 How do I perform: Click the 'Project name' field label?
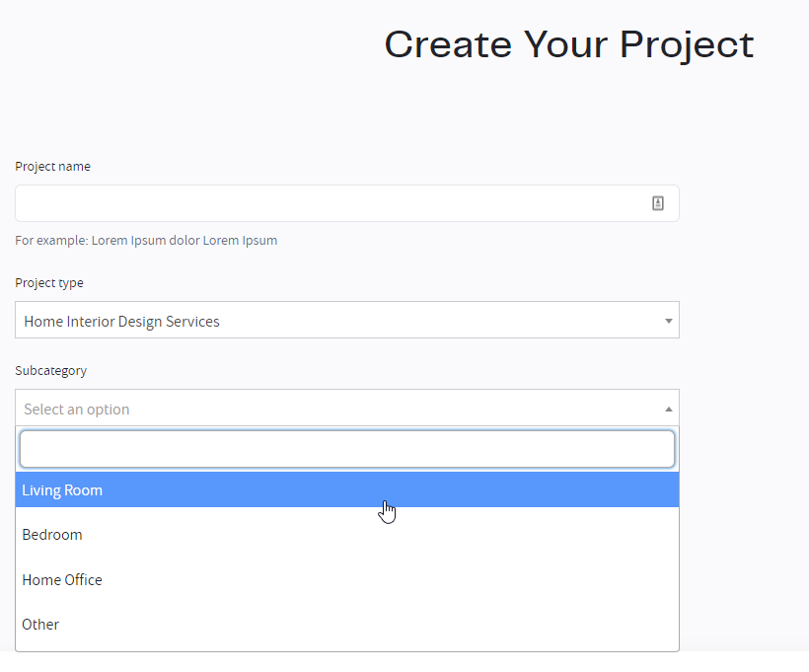[52, 167]
